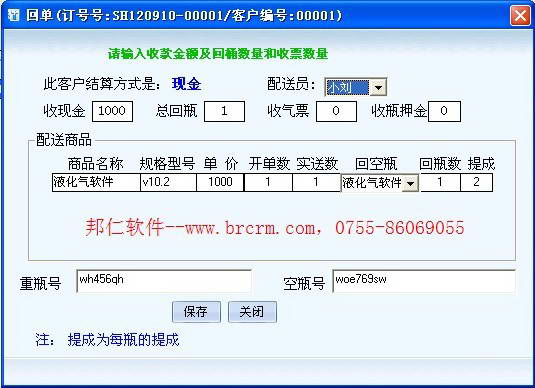
Task: Click the 配送员 label
Action: 291,84
